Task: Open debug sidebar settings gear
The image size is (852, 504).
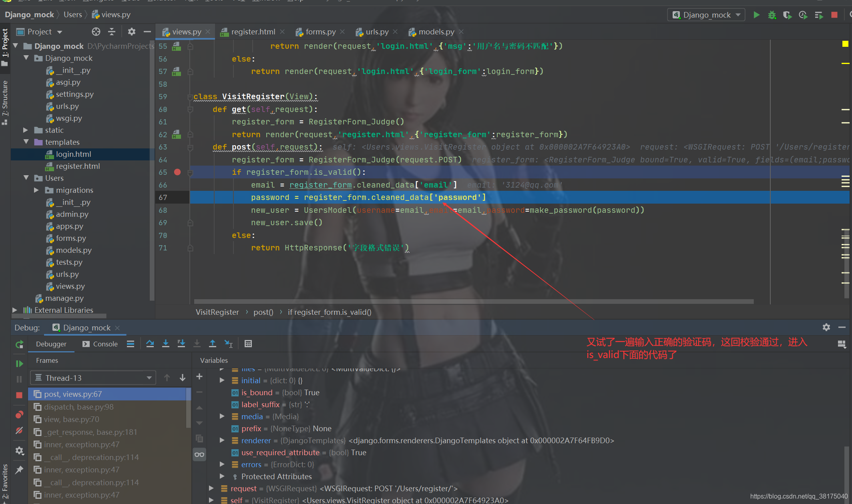Action: point(19,451)
